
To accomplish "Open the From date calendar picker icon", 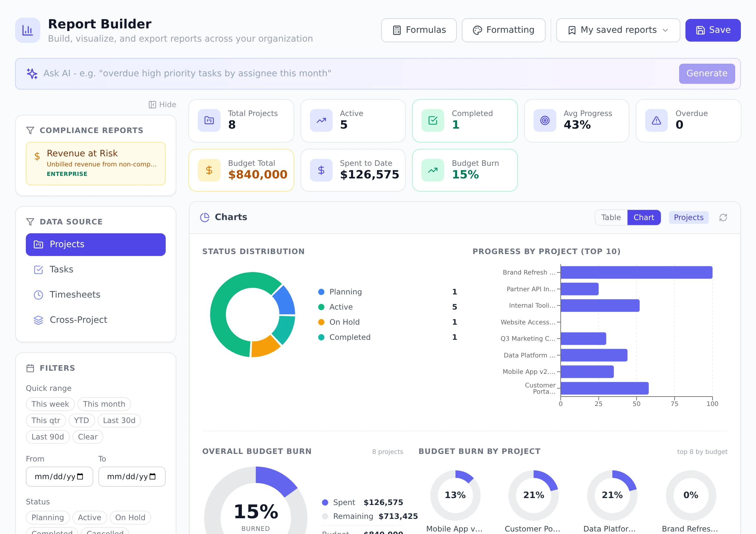I will [80, 477].
